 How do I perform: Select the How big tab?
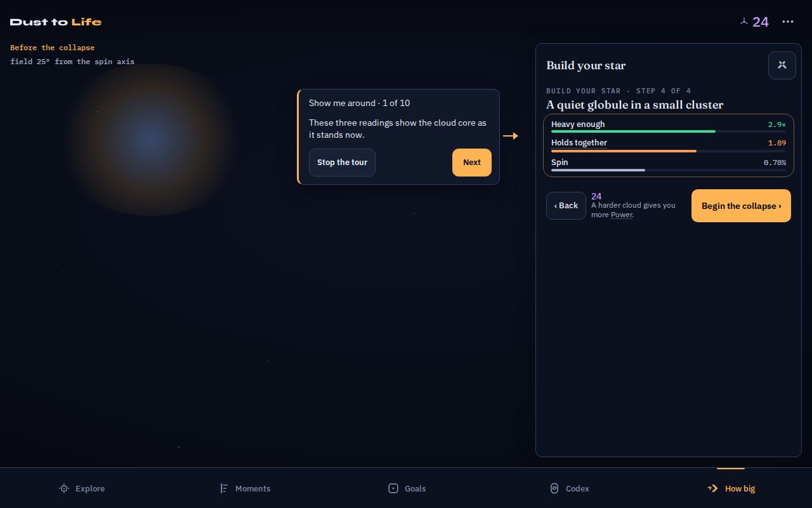click(x=731, y=488)
